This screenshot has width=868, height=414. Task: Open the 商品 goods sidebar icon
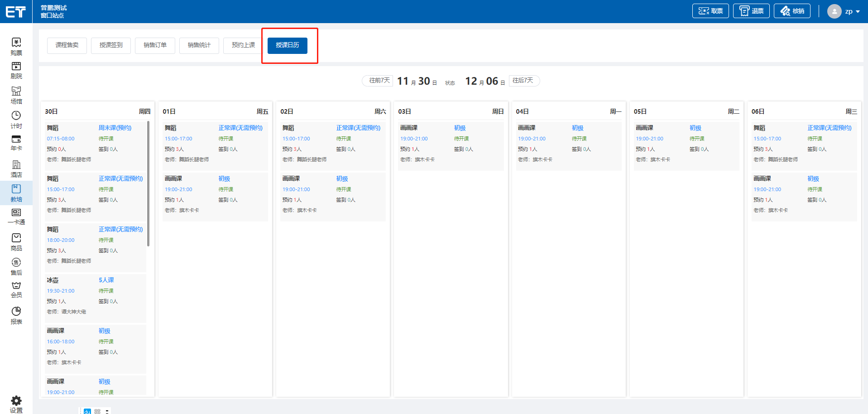tap(16, 238)
